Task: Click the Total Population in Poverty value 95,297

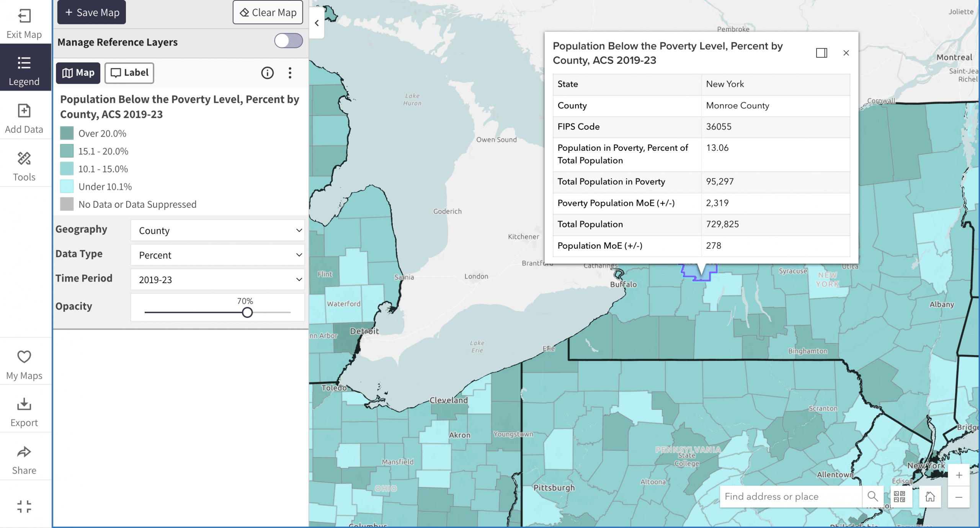Action: [x=720, y=181]
